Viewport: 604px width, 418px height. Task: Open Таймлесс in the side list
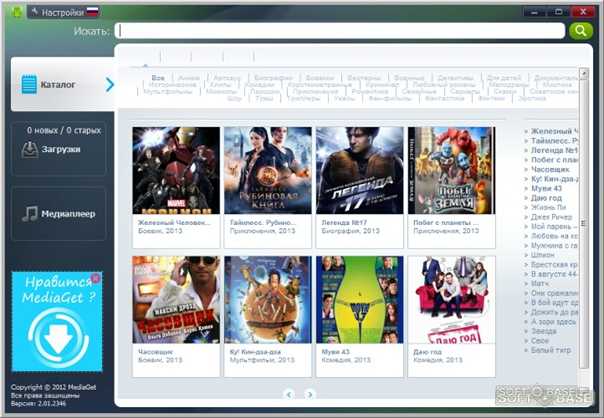click(x=554, y=141)
